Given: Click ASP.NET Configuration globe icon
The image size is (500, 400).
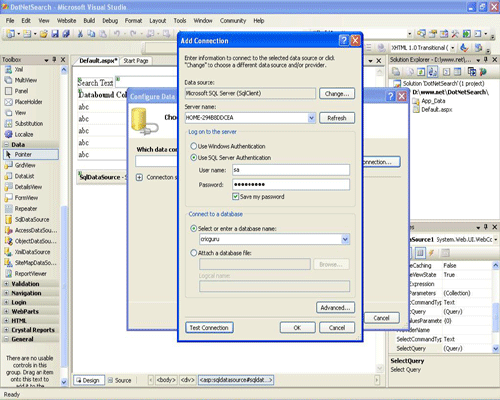Looking at the screenshot, I should pos(483,72).
